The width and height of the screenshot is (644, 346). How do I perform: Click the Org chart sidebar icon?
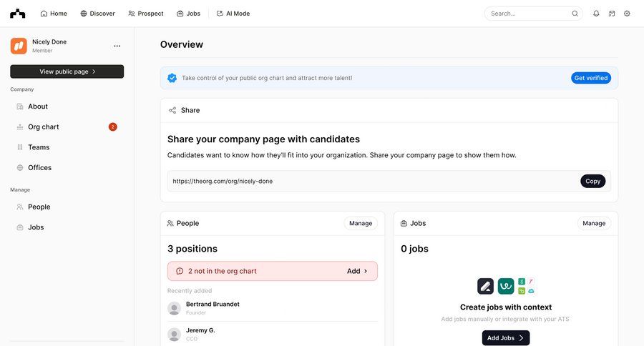tap(20, 127)
